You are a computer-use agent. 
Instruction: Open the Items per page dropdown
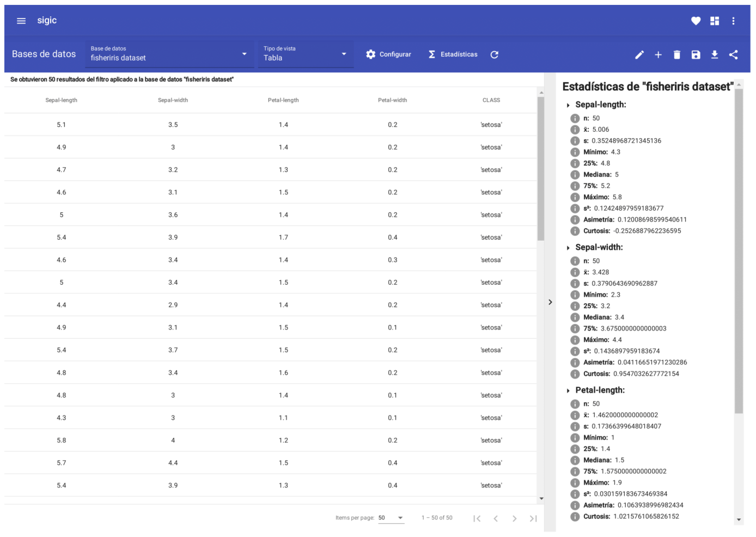tap(391, 518)
